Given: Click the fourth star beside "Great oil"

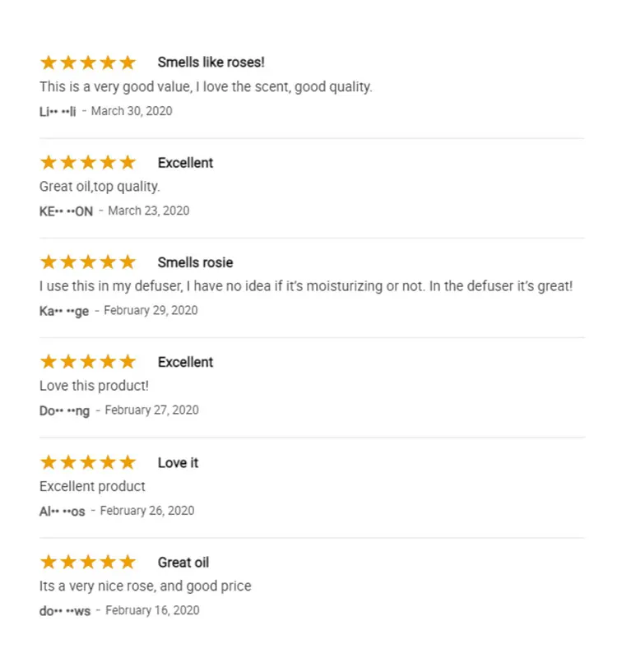Looking at the screenshot, I should [108, 563].
